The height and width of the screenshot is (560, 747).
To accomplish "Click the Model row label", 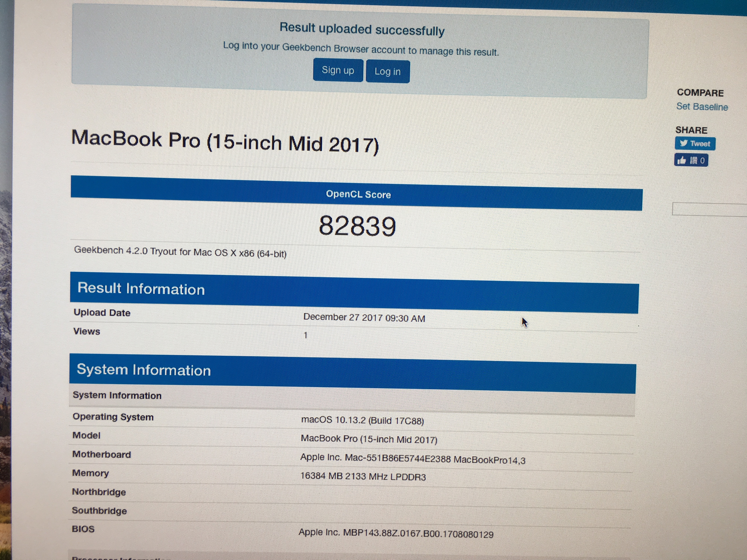I will pyautogui.click(x=87, y=435).
